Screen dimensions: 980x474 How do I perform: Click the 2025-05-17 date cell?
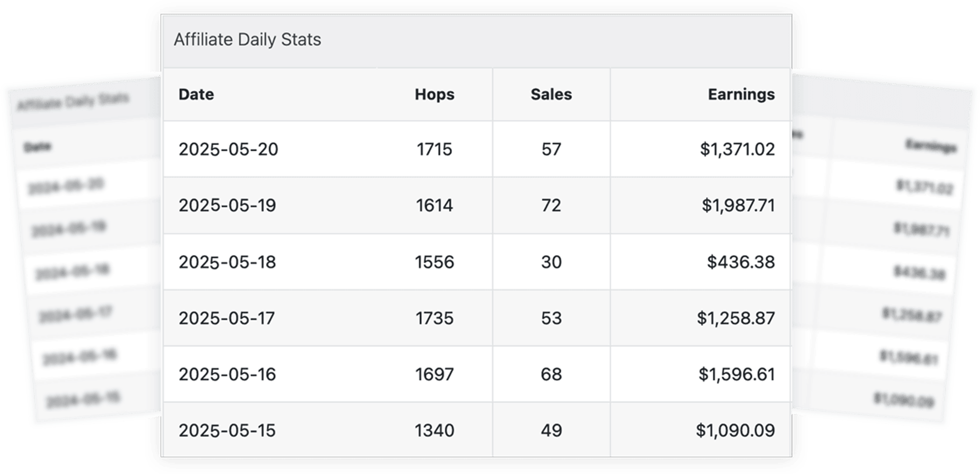click(x=227, y=318)
